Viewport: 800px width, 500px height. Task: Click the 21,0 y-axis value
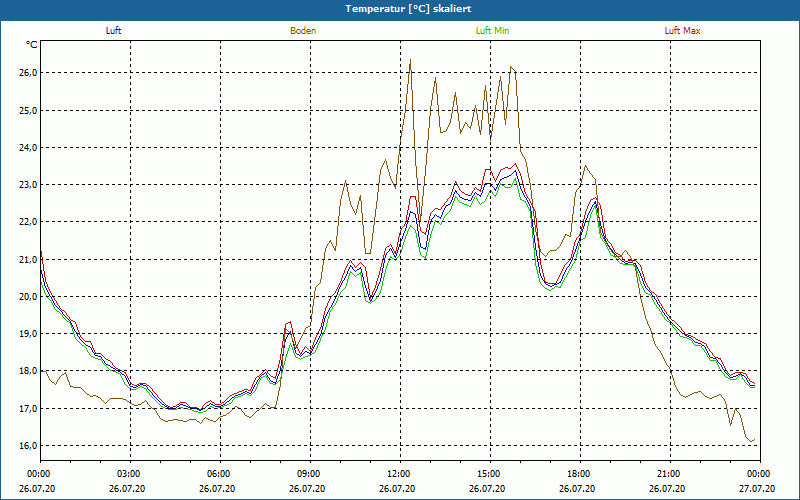point(28,259)
